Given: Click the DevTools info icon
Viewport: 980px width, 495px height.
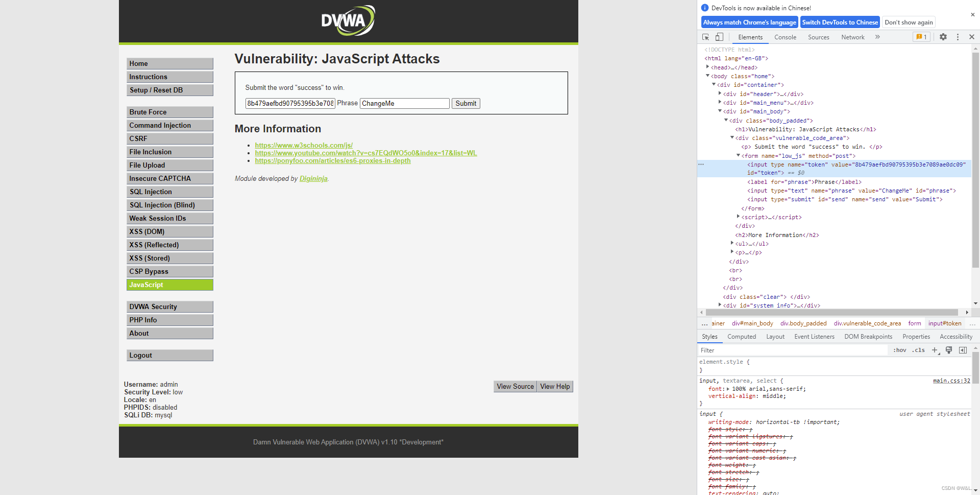Looking at the screenshot, I should 705,8.
